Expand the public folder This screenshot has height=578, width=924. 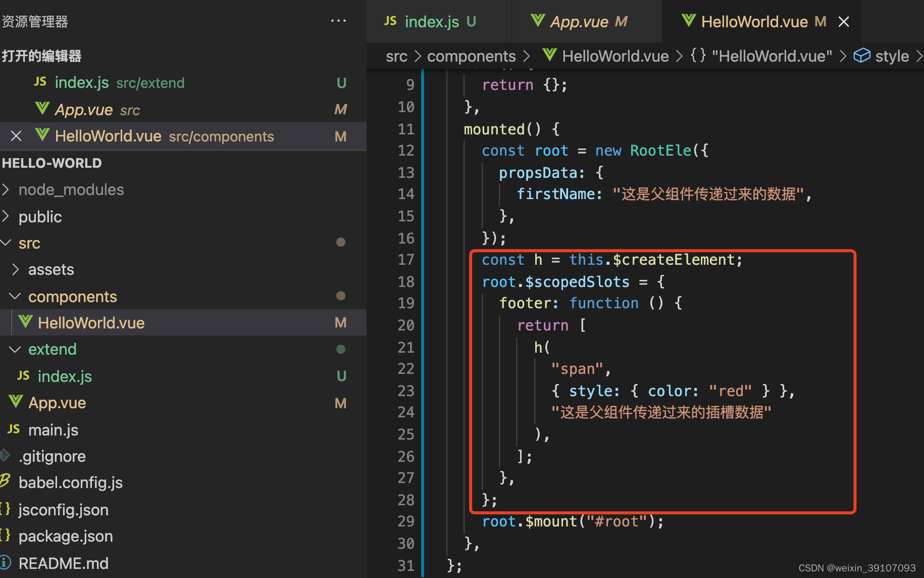(x=7, y=216)
